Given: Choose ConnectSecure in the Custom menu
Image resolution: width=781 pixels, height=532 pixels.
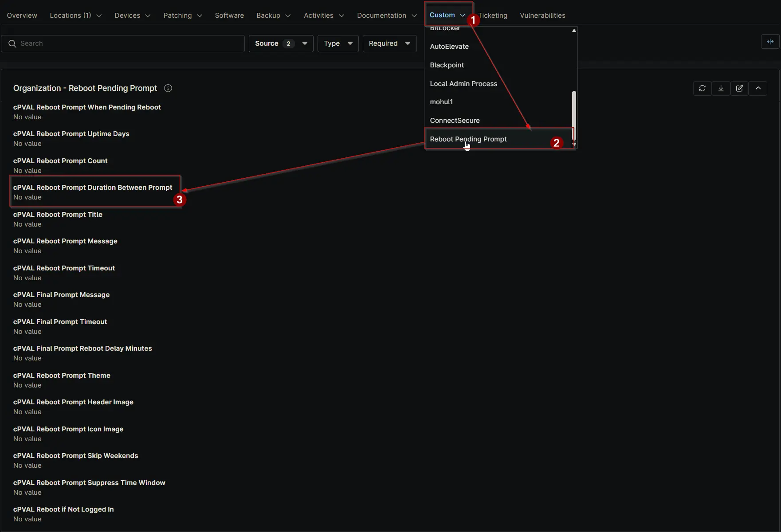Looking at the screenshot, I should 455,121.
